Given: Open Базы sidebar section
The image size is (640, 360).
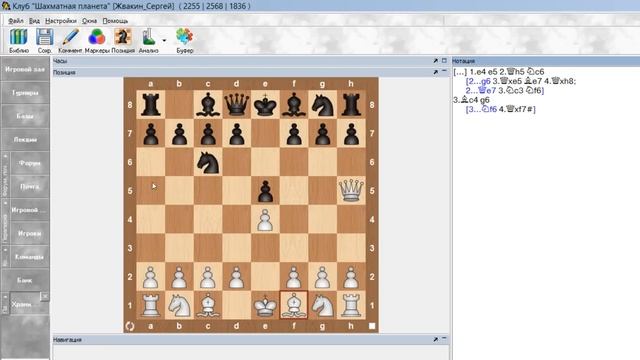Looking at the screenshot, I should click(x=25, y=116).
